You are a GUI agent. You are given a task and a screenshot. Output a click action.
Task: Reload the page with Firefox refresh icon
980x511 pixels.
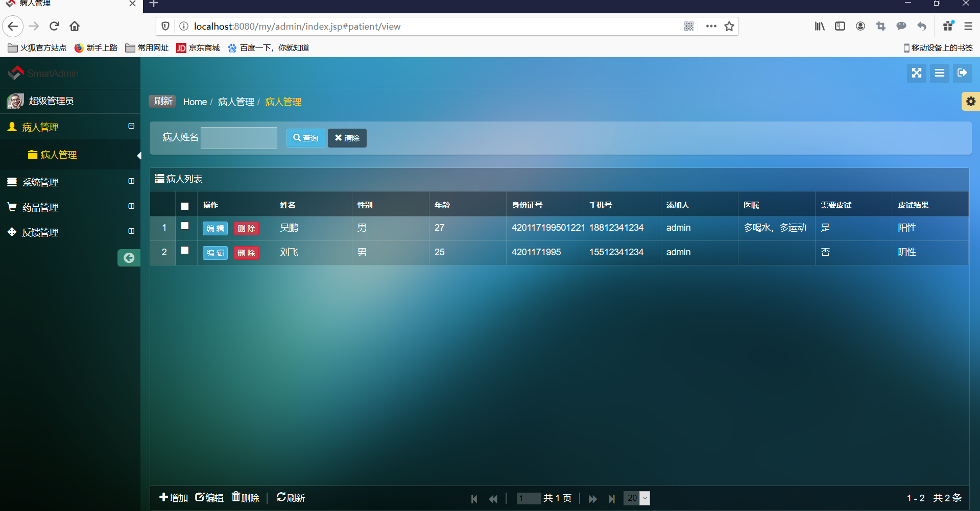[54, 26]
